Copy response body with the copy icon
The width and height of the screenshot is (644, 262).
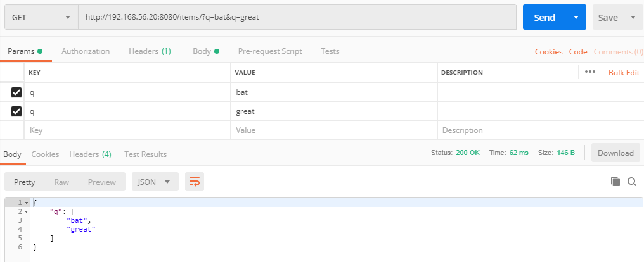click(x=615, y=182)
